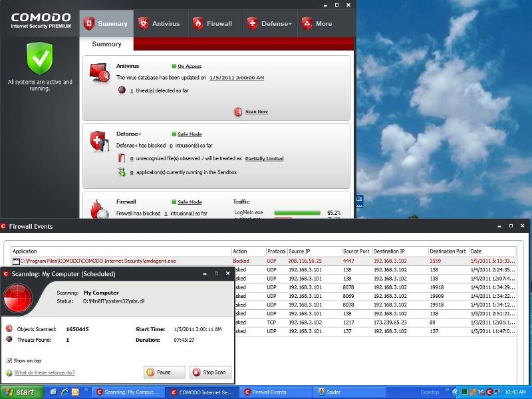Image resolution: width=532 pixels, height=399 pixels.
Task: Click the Sandbox applications icon
Action: (x=121, y=172)
